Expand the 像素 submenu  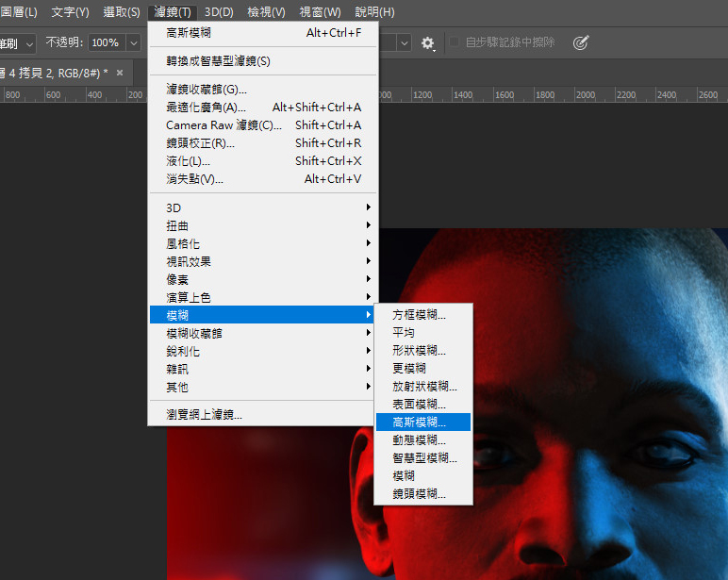click(x=263, y=279)
